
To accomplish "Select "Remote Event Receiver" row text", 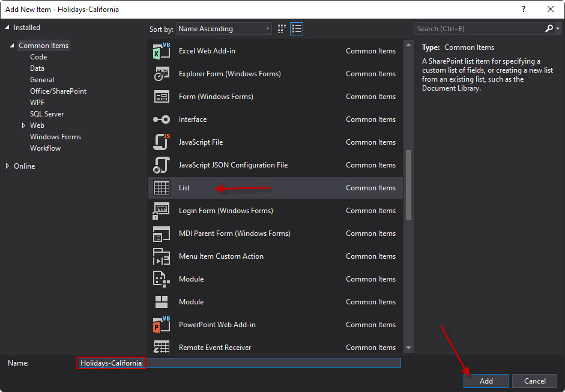I will click(x=215, y=348).
